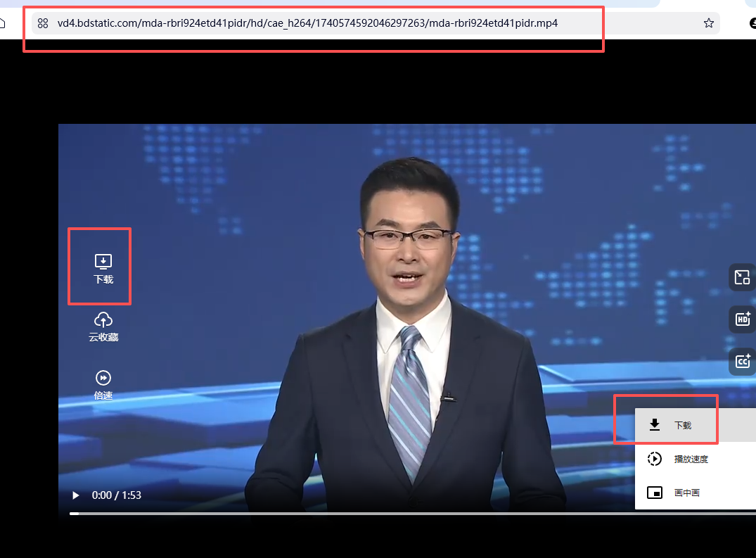Image resolution: width=756 pixels, height=558 pixels.
Task: Click the browser profile avatar icon
Action: click(x=752, y=23)
